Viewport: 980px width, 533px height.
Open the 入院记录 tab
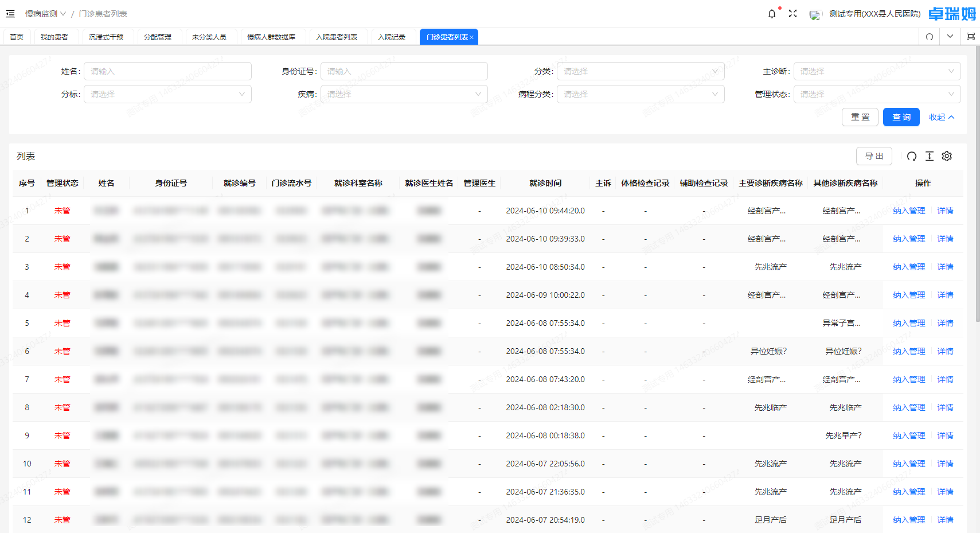[392, 37]
